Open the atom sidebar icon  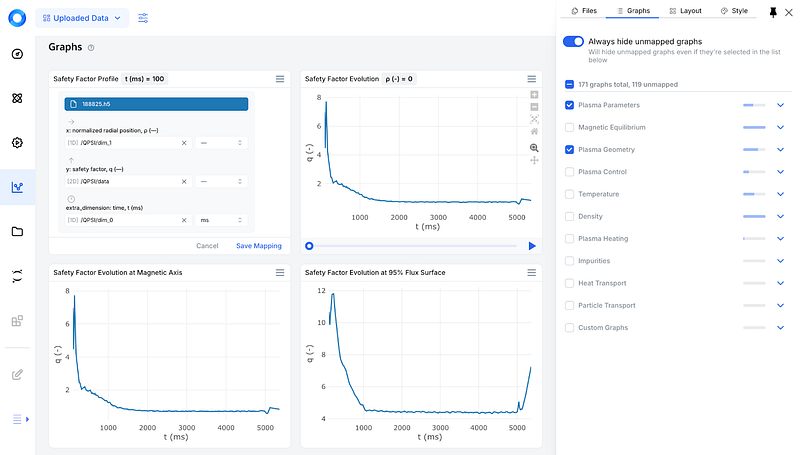17,98
